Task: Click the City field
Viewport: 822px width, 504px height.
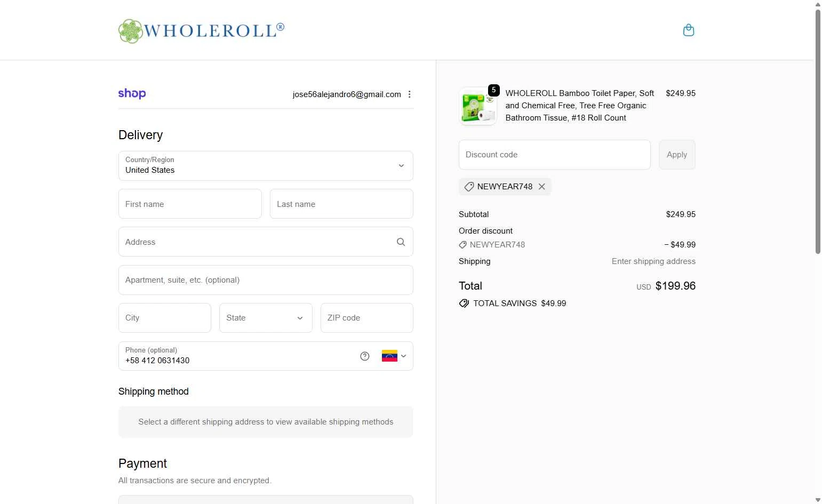Action: tap(165, 318)
